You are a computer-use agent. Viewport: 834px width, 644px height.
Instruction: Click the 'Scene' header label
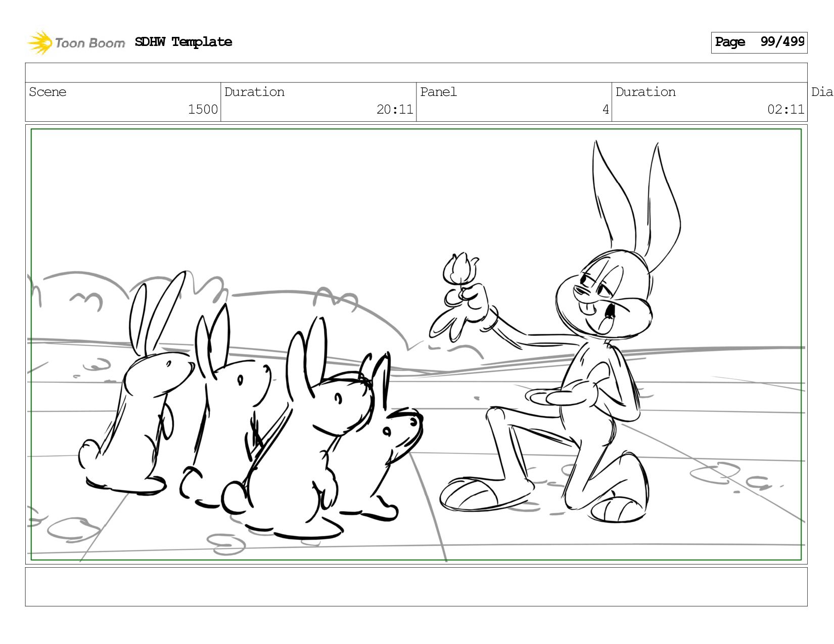coord(48,92)
